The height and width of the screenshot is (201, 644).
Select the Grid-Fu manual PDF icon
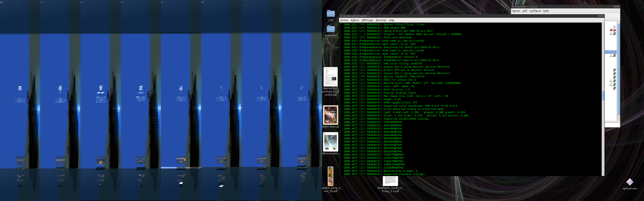(x=330, y=142)
